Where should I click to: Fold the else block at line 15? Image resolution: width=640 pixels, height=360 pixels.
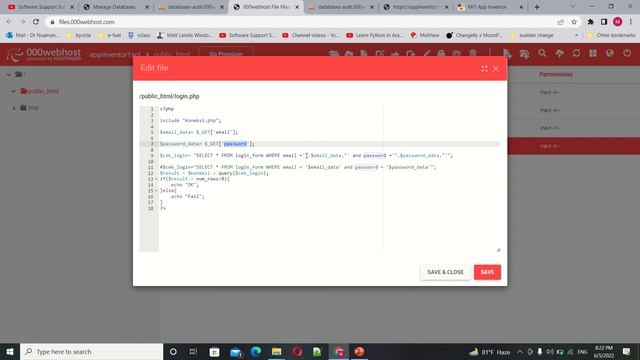(x=156, y=191)
